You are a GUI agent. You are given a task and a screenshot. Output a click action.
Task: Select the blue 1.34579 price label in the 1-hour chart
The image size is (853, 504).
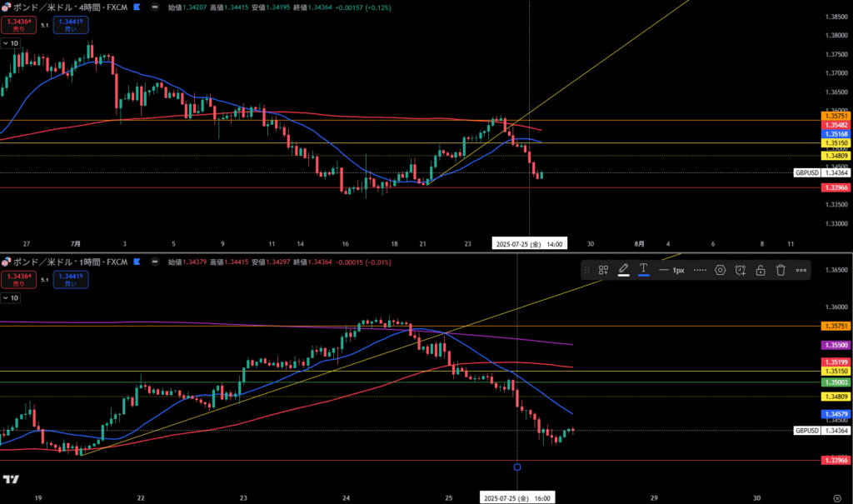(836, 414)
